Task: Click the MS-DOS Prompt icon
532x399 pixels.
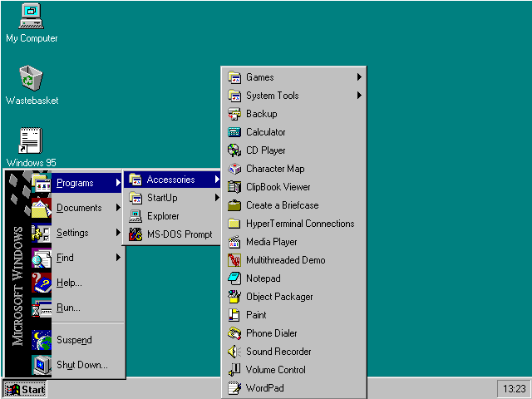Action: pos(135,234)
